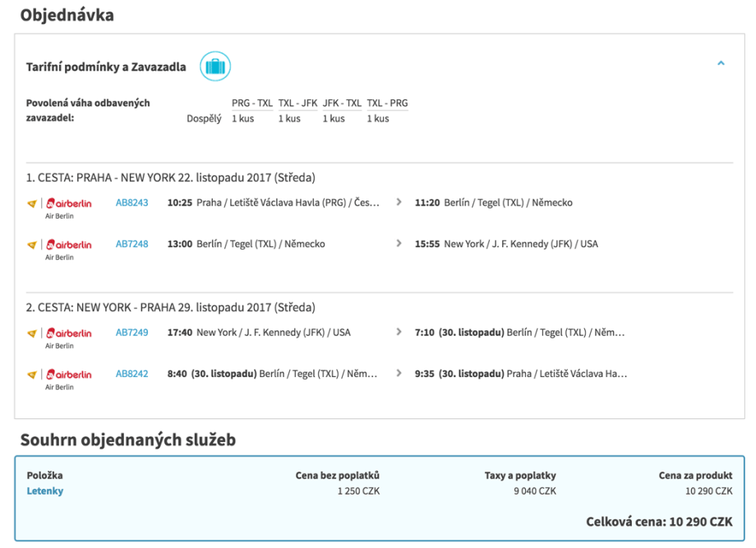Open flight number link AB7248
The width and height of the screenshot is (756, 548).
131,244
